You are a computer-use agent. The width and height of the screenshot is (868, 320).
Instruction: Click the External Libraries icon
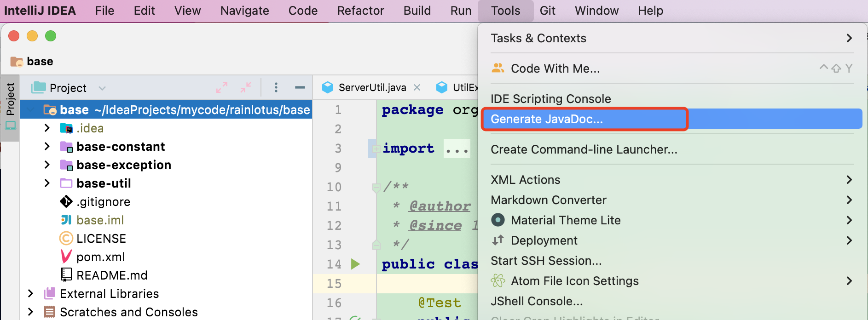click(50, 293)
